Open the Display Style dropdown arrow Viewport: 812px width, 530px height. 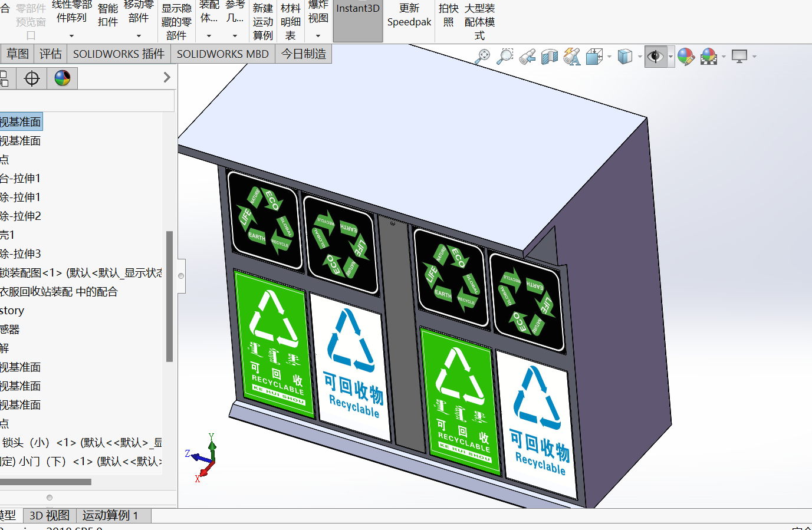click(640, 57)
